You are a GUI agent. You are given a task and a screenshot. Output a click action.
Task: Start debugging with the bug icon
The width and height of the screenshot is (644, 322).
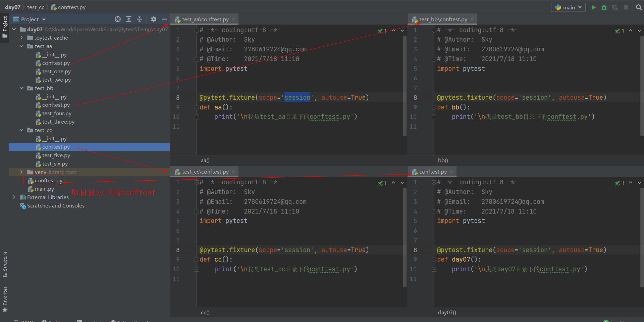tap(604, 7)
